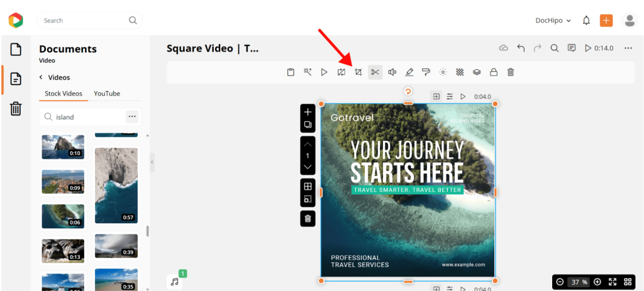Play page one with 0:04.0 play icon

464,96
